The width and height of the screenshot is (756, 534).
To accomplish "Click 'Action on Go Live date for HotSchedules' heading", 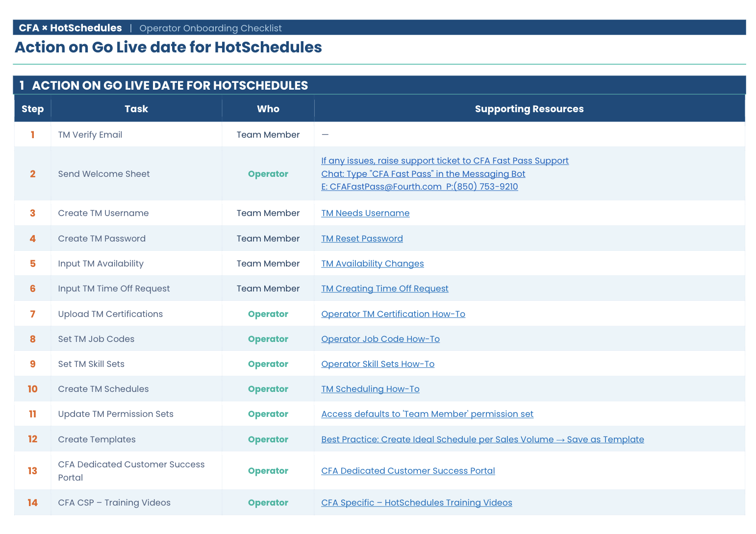I will pos(168,47).
